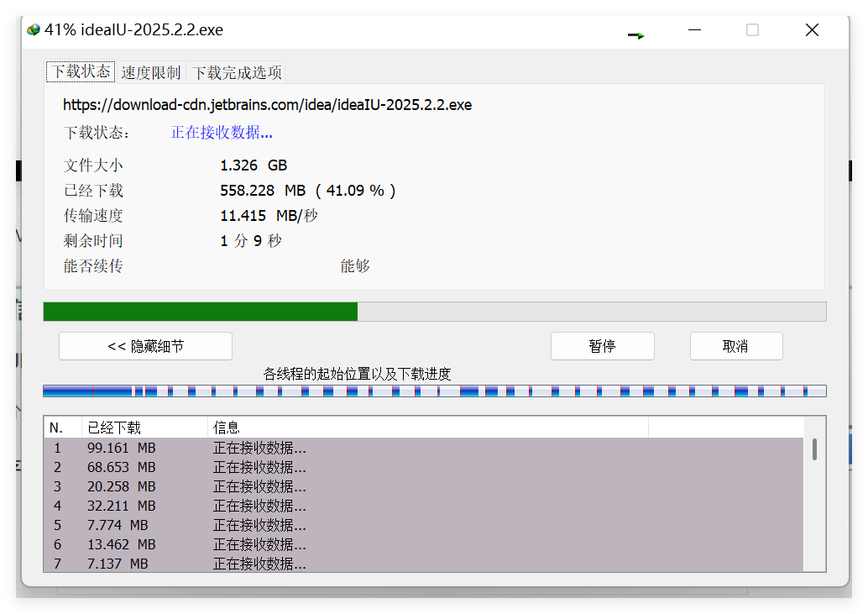
Task: Pause the download with 暂停 button
Action: (602, 346)
